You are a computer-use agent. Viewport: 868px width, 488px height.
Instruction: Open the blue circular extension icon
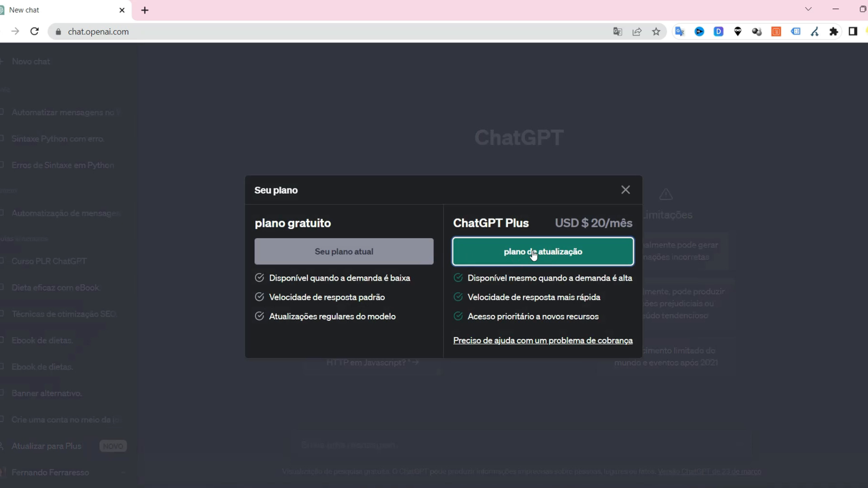699,31
